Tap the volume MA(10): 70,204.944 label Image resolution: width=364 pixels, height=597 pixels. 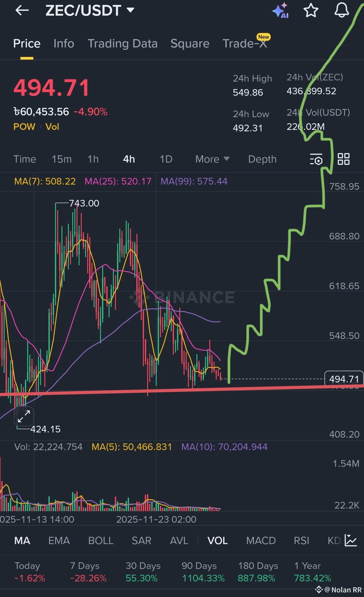point(224,447)
